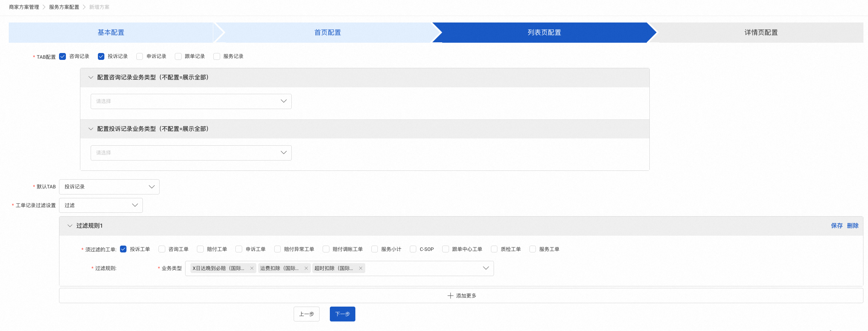Click 服务方案配置 in the breadcrumb

click(x=64, y=7)
